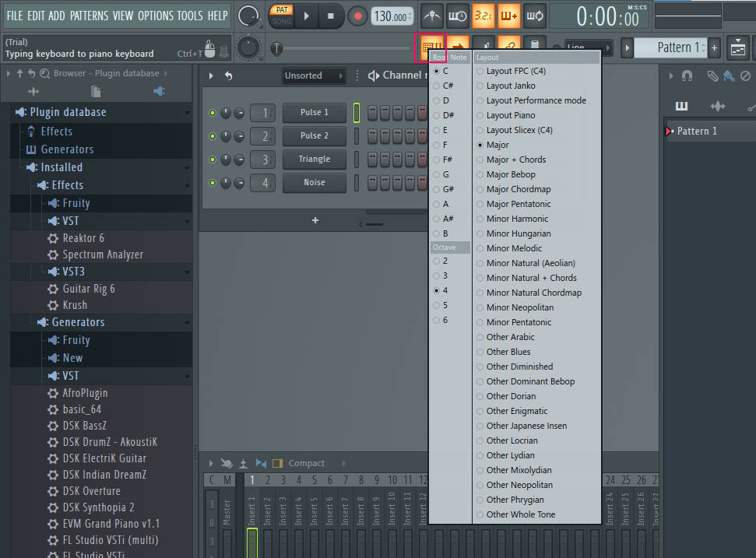Click the paint brush icon in playlist toolbar
The height and width of the screenshot is (558, 756).
(x=729, y=75)
